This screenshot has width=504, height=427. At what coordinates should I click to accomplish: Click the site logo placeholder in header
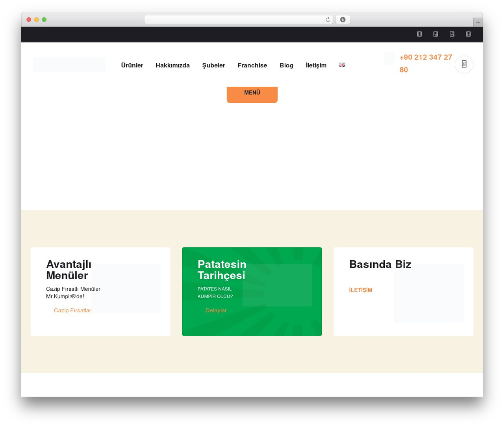tap(69, 65)
